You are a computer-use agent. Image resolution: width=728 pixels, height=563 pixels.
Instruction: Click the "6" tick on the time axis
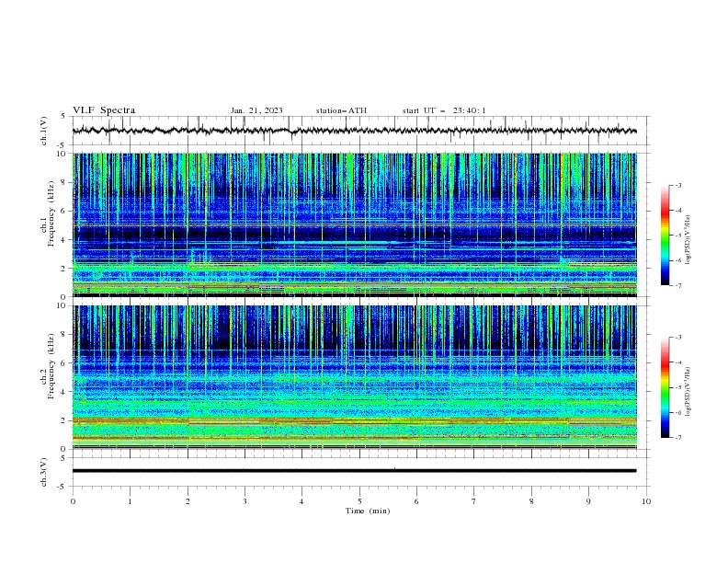[416, 501]
